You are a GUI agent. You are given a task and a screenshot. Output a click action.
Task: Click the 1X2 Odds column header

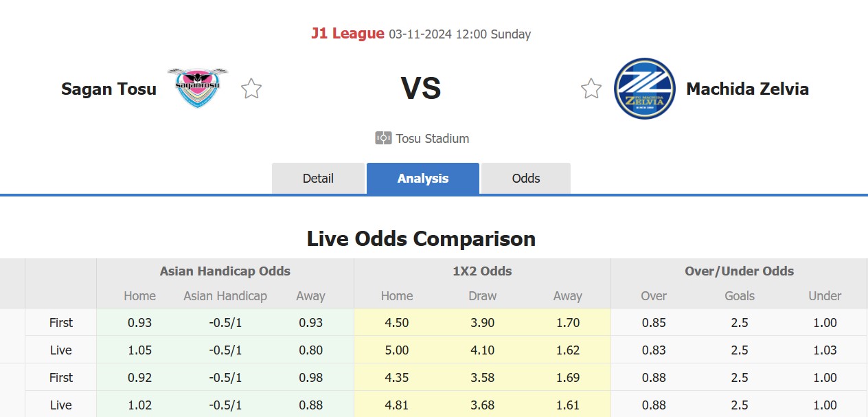(x=482, y=271)
